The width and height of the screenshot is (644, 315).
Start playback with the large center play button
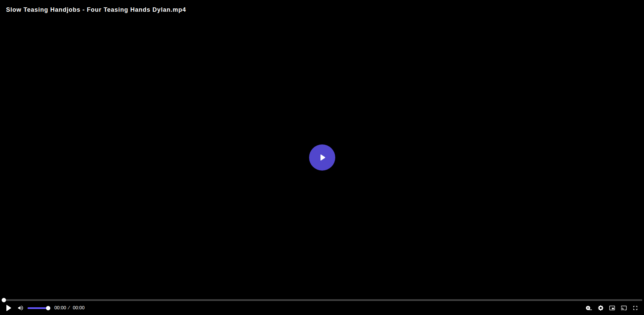click(x=322, y=157)
